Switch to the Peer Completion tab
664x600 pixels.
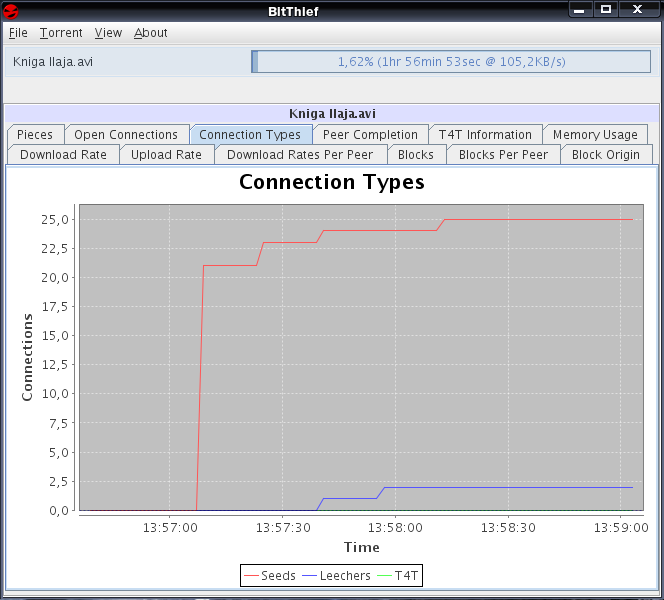[x=370, y=135]
